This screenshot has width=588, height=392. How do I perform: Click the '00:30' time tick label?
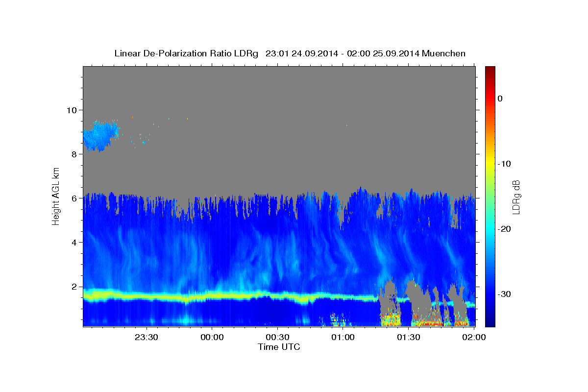coord(277,337)
